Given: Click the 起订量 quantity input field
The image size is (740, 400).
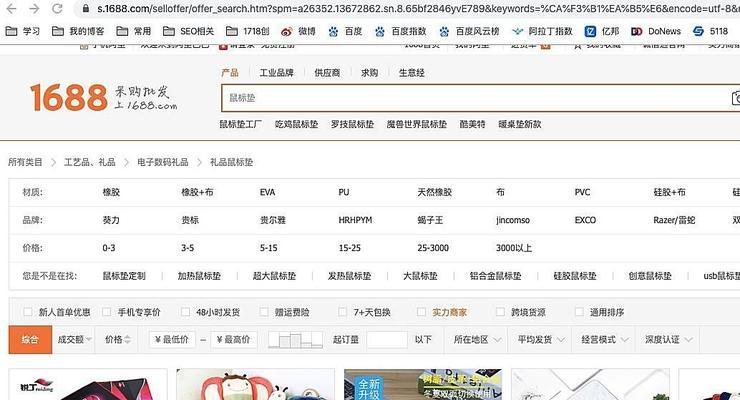Looking at the screenshot, I should (x=387, y=340).
